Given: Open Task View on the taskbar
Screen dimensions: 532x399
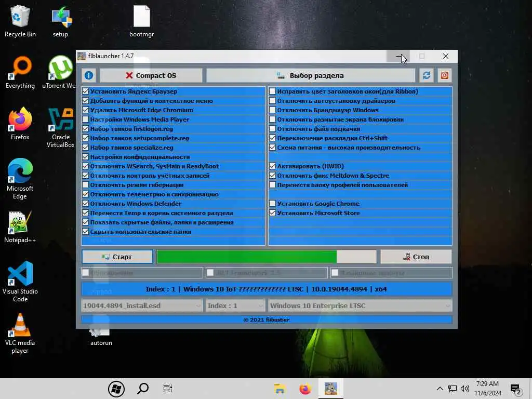Looking at the screenshot, I should 168,389.
